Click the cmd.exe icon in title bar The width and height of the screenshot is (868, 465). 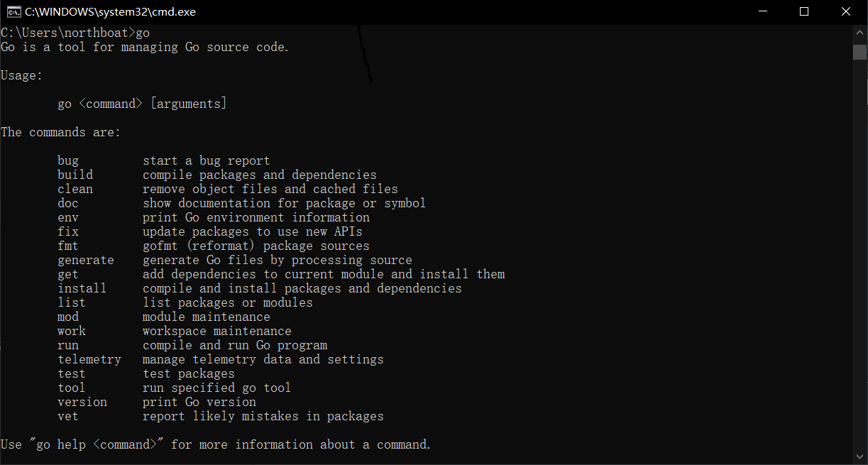[13, 11]
